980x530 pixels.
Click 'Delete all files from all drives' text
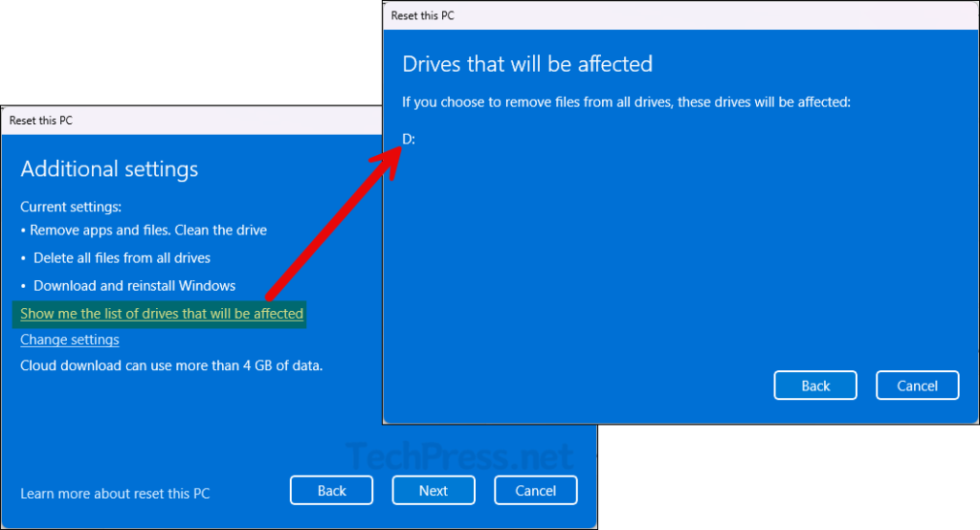tap(122, 257)
